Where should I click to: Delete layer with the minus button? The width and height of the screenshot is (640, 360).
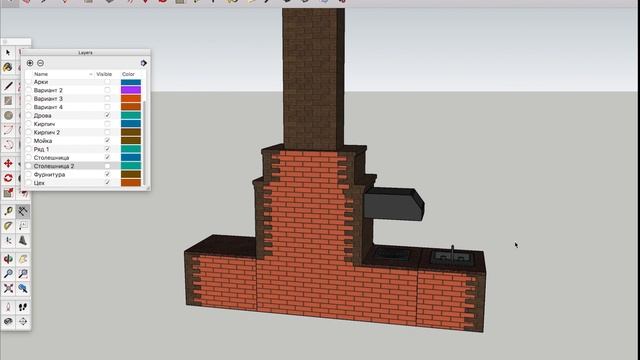pyautogui.click(x=40, y=63)
